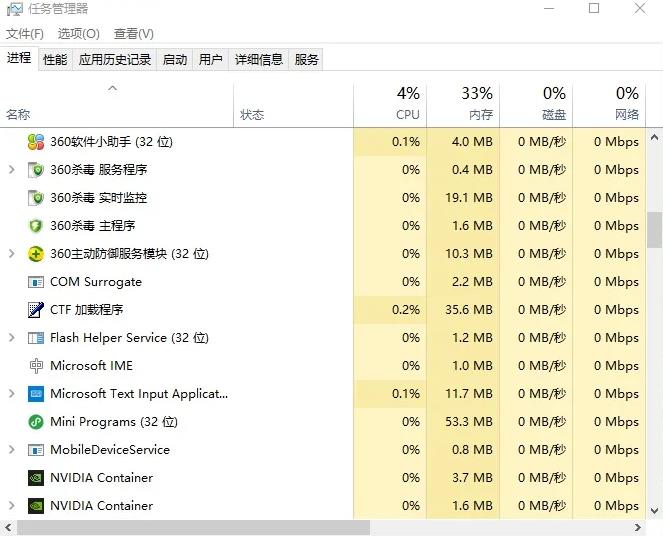
Task: Sort by the CPU column header
Action: point(390,105)
